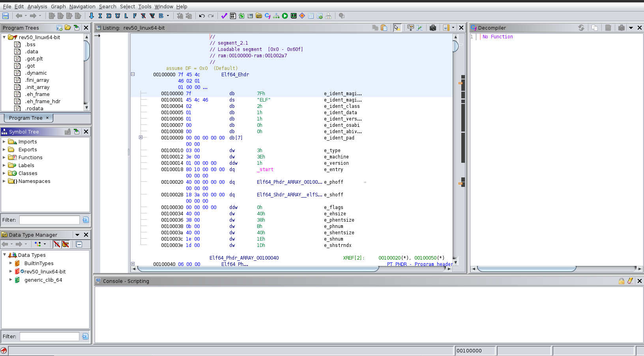Expand the Labels folder
The height and width of the screenshot is (356, 644).
(4, 165)
